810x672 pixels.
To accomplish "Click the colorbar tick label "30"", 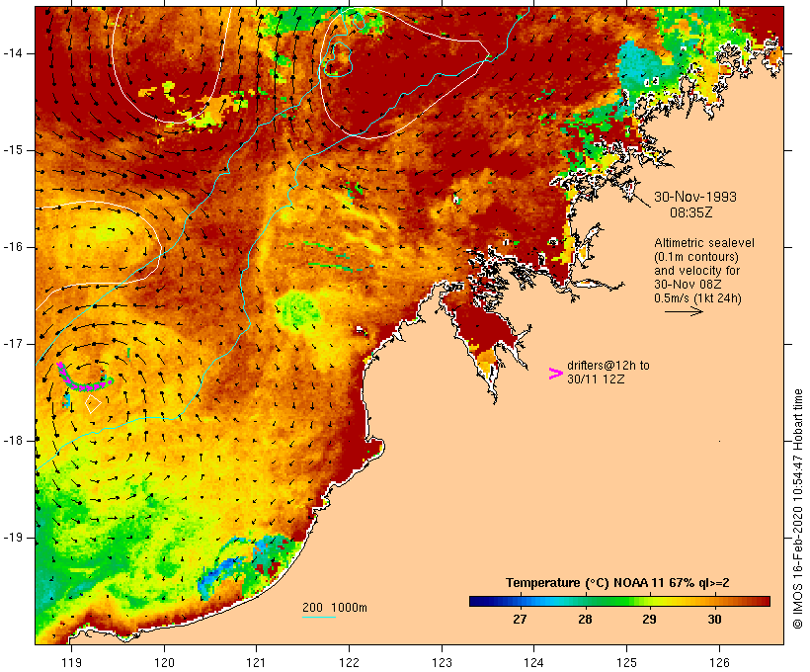I will [714, 619].
